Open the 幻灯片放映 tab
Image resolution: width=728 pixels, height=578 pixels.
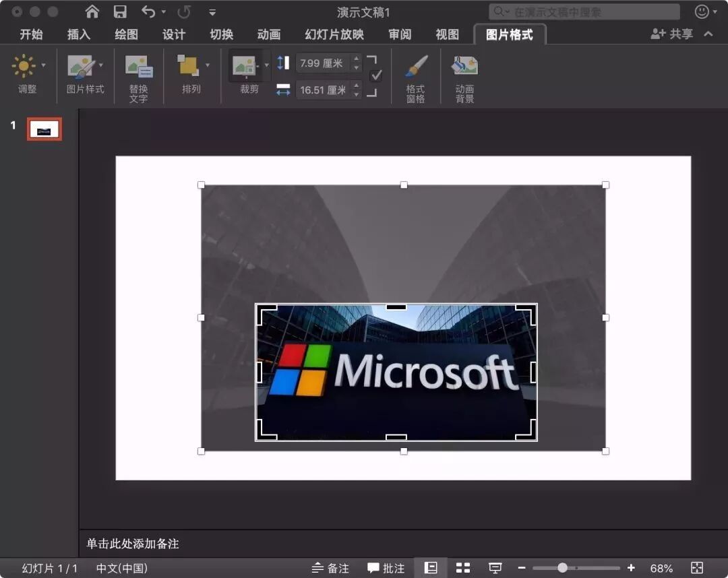[x=334, y=34]
